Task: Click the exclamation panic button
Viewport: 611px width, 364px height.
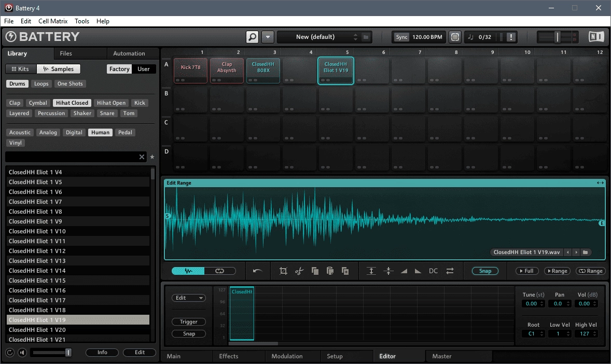Action: pos(511,37)
